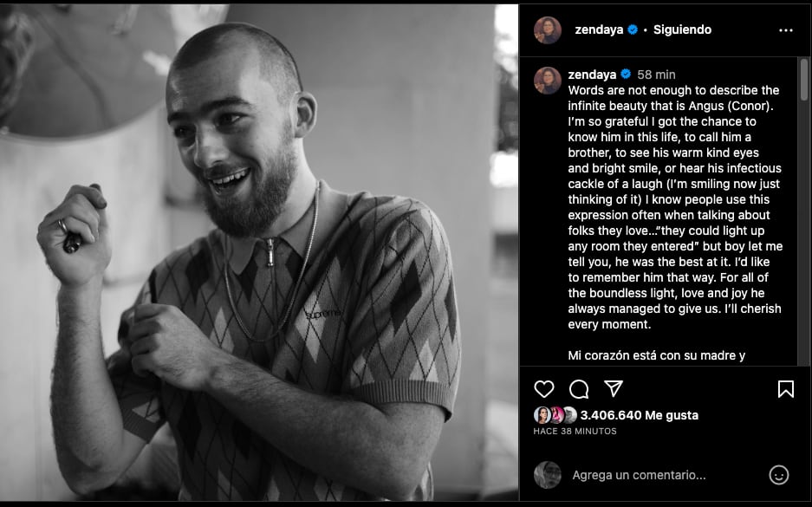Save post with bookmark icon
Screen dimensions: 812x507
coord(785,389)
